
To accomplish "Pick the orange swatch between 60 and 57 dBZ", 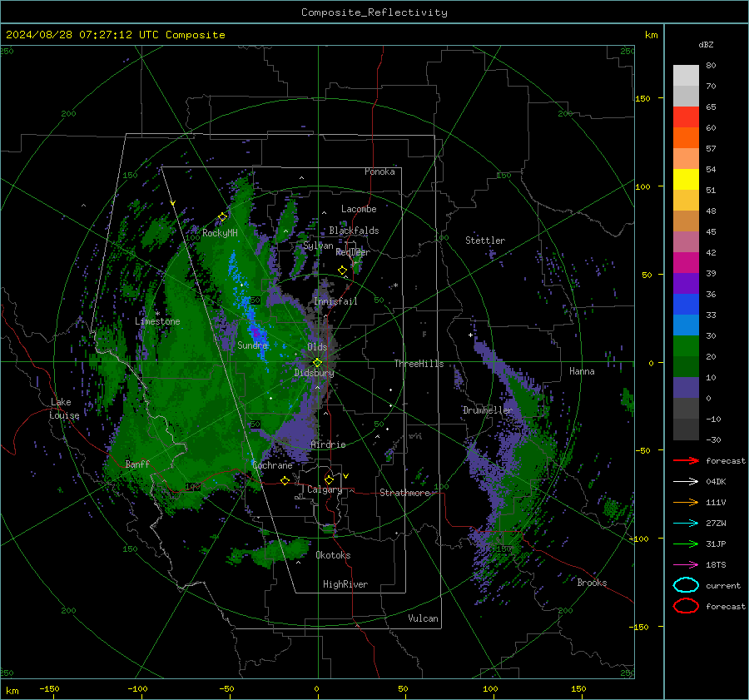I will [x=686, y=138].
